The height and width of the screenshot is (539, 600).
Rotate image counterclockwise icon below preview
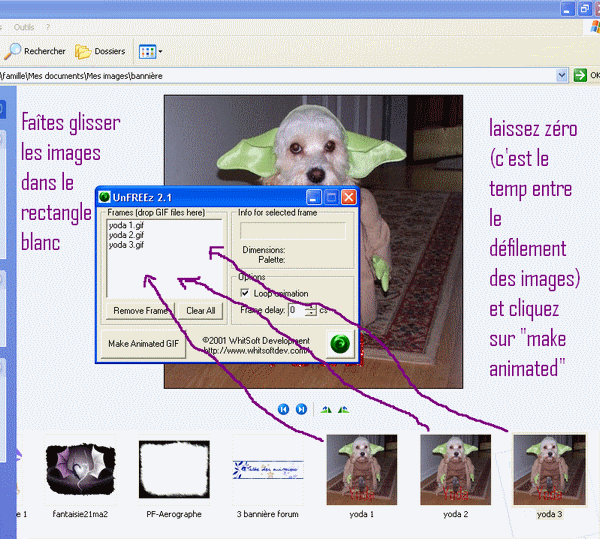click(343, 410)
